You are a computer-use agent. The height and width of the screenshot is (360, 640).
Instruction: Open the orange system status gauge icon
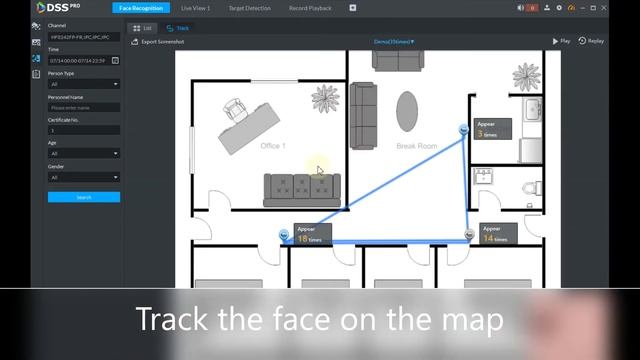tap(571, 8)
